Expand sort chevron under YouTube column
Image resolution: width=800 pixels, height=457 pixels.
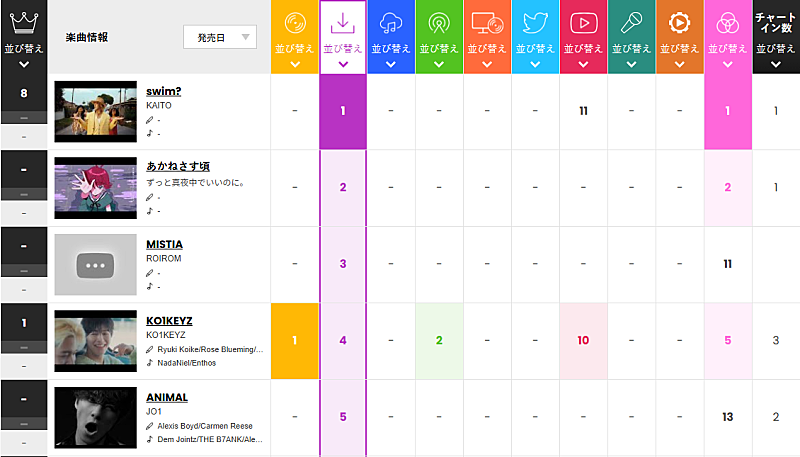[583, 65]
